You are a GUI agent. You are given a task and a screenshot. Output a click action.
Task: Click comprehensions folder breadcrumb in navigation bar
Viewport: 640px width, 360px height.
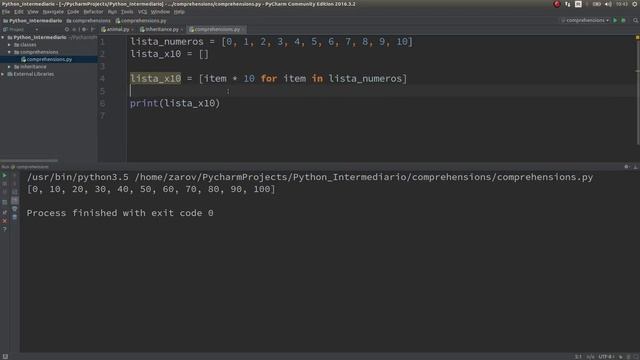88,20
